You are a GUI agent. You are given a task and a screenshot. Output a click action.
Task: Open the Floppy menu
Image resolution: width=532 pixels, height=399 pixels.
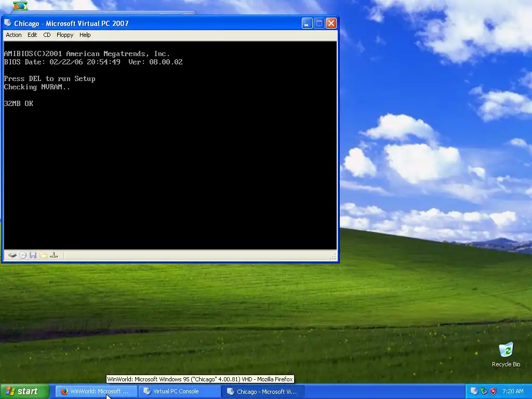pyautogui.click(x=65, y=35)
